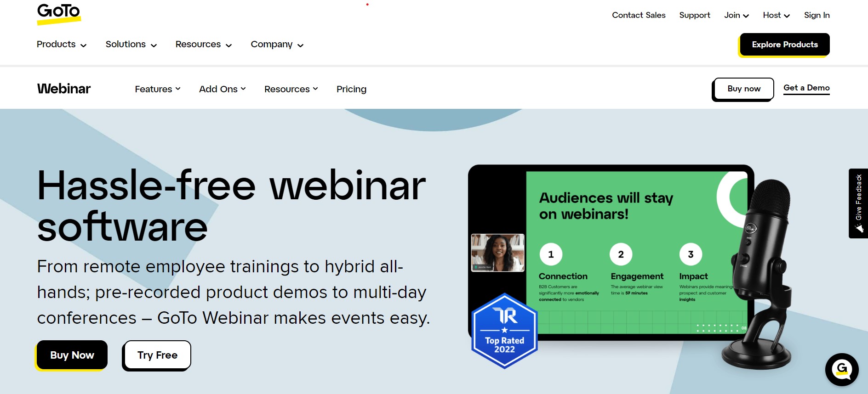This screenshot has height=394, width=868.
Task: Click the Top Rated 2022 badge
Action: [x=504, y=331]
